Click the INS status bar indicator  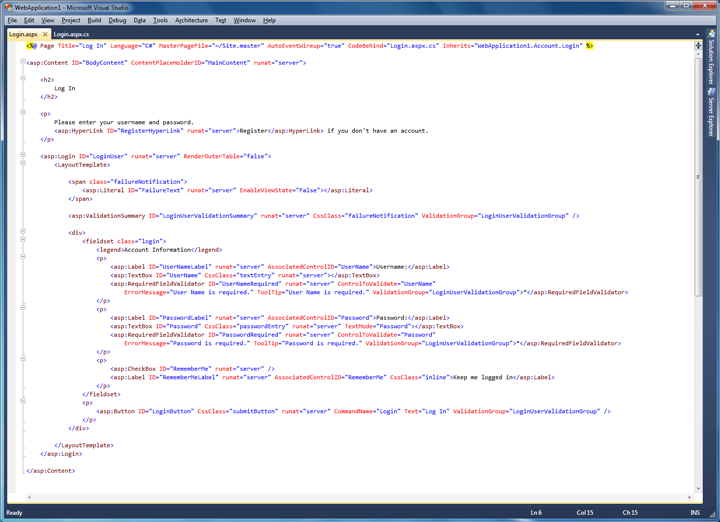[695, 512]
